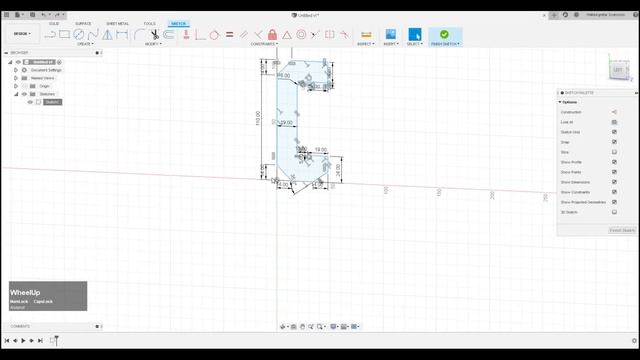Apply Collinear constraint
Image resolution: width=640 pixels, height=360 pixels.
pos(315,35)
